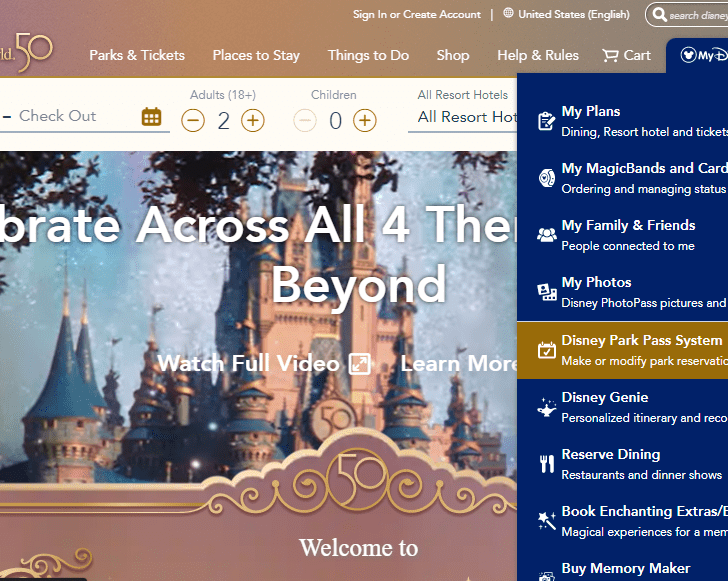728x581 pixels.
Task: Click Sign In or Create Account
Action: 416,14
